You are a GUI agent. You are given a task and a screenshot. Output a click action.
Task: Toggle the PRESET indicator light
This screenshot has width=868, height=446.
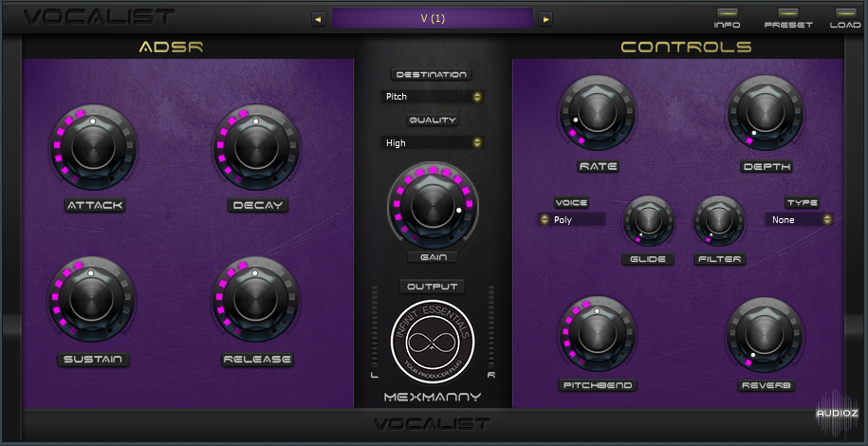[x=787, y=12]
